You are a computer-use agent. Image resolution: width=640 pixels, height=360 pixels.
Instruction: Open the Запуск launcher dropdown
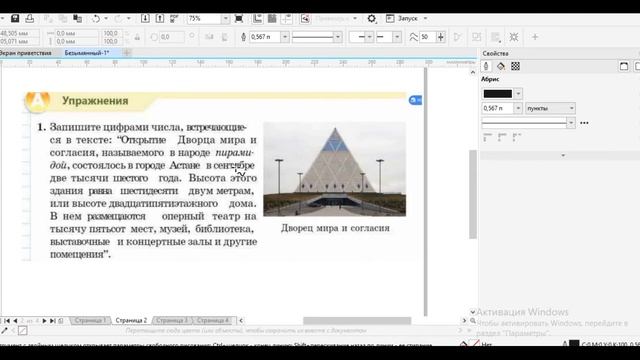[x=425, y=18]
